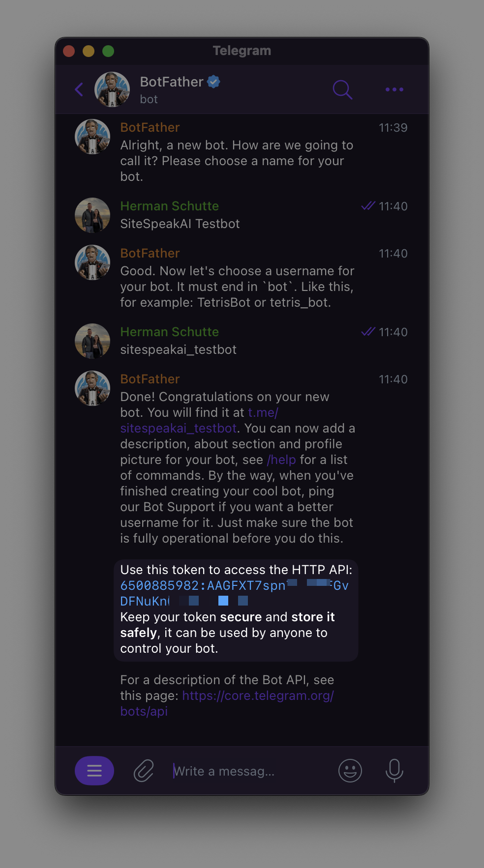484x868 pixels.
Task: Open search in the BotFather chat
Action: coord(342,89)
